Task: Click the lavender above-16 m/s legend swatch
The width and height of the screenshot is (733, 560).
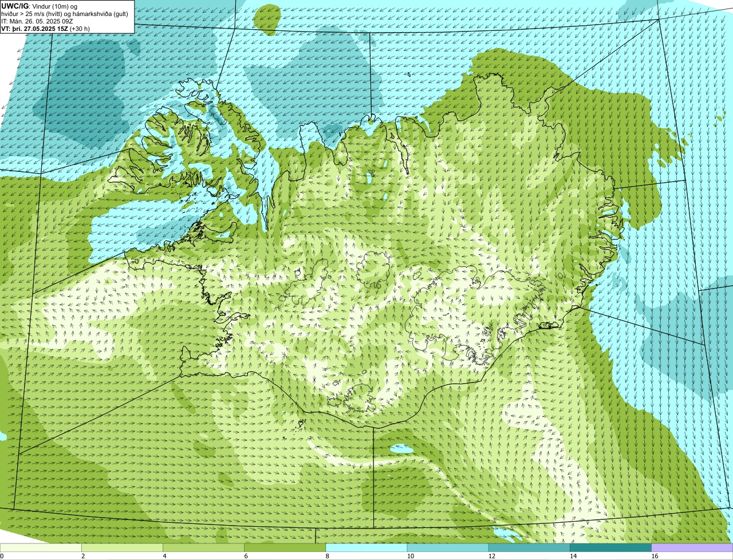Action: click(692, 548)
